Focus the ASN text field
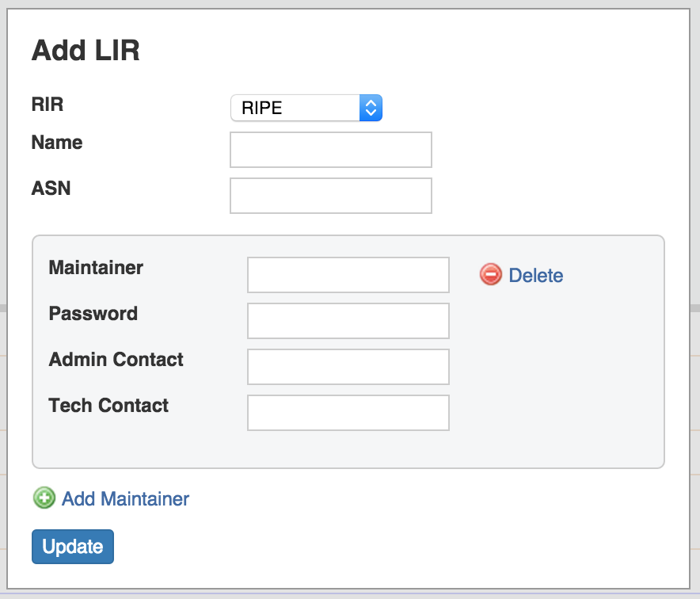The image size is (700, 599). point(330,196)
